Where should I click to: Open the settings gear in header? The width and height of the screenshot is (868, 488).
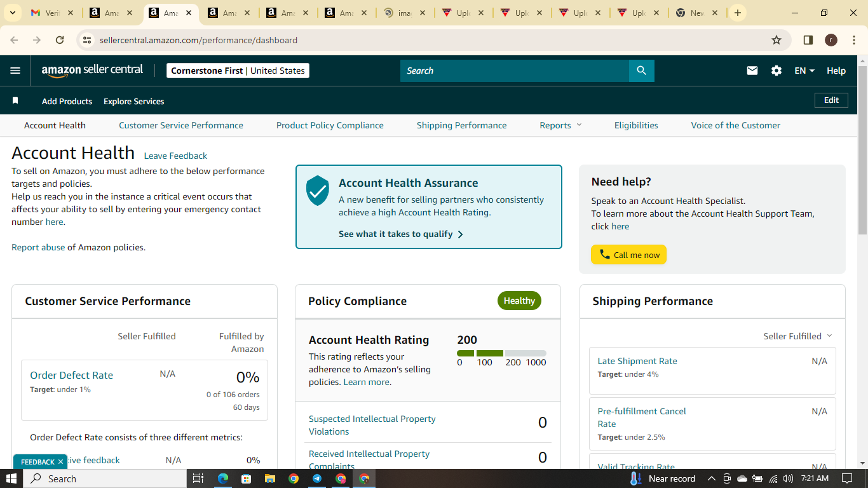[x=776, y=71]
